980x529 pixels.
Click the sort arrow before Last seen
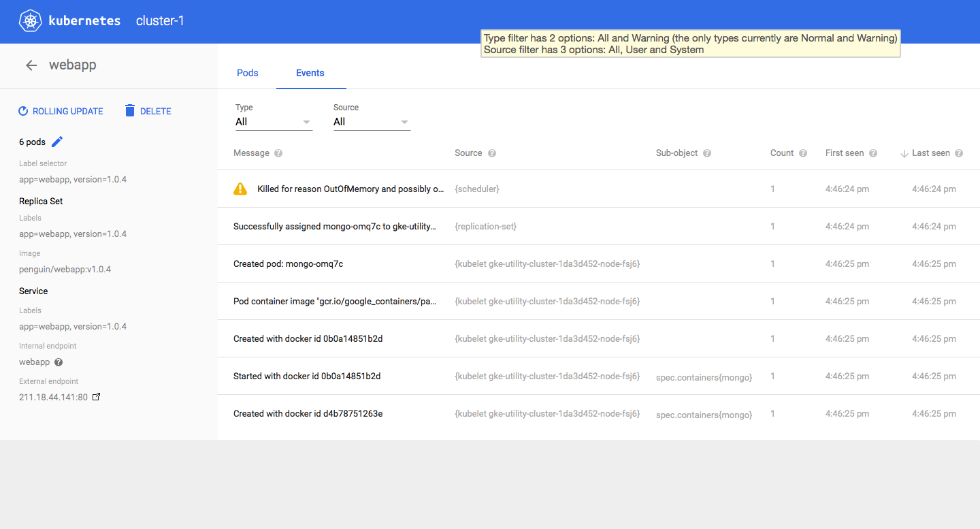pos(904,153)
